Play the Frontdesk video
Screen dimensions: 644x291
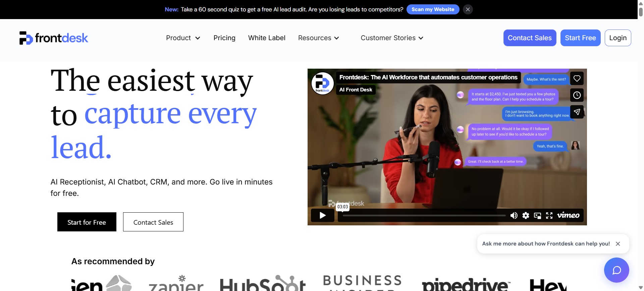tap(323, 215)
